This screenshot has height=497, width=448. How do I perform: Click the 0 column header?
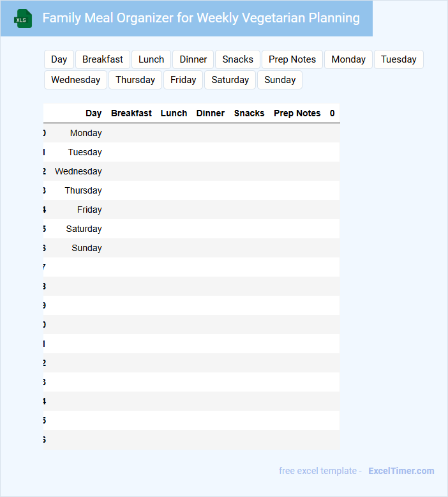332,113
